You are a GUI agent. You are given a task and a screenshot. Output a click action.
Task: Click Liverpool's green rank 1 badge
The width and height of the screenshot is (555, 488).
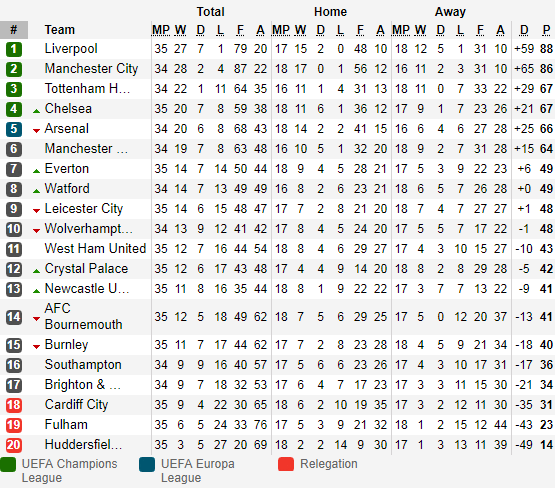click(x=14, y=49)
